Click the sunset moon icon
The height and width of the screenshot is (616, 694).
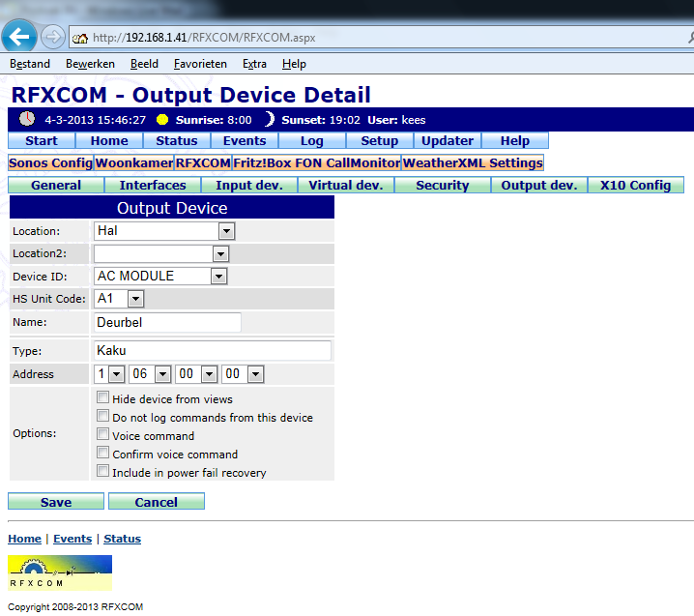pos(269,119)
